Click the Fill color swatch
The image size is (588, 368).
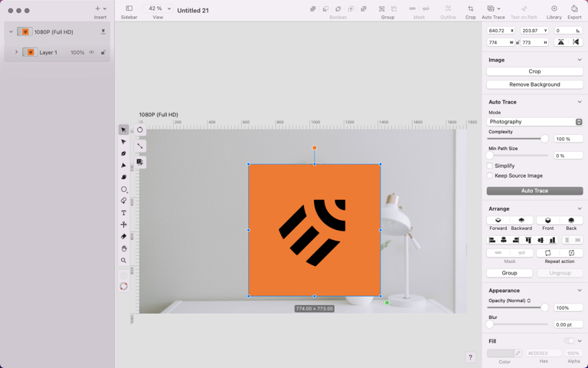(500, 353)
